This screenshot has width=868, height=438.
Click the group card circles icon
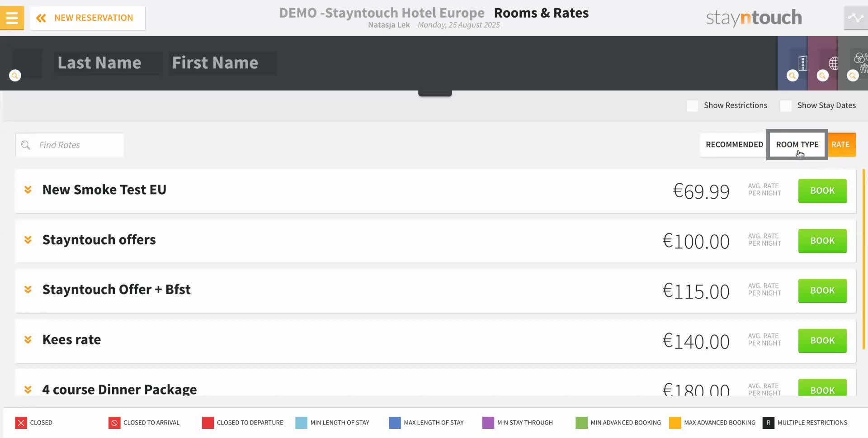click(x=861, y=62)
